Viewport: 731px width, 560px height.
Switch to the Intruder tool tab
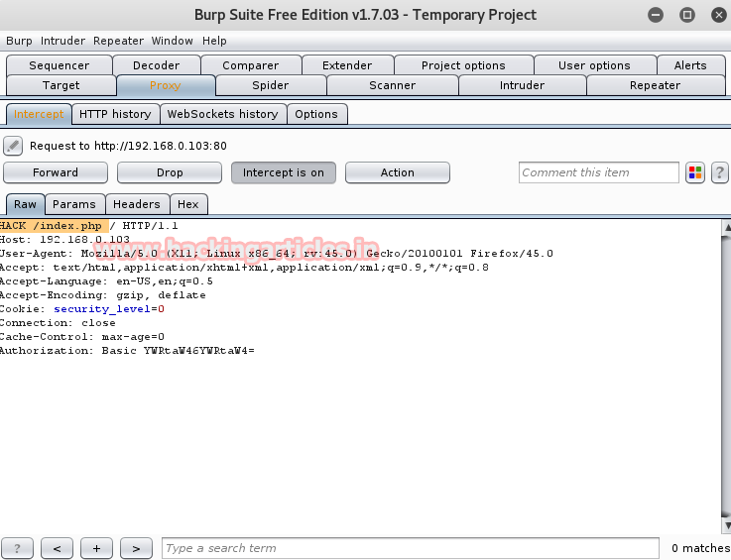click(522, 85)
